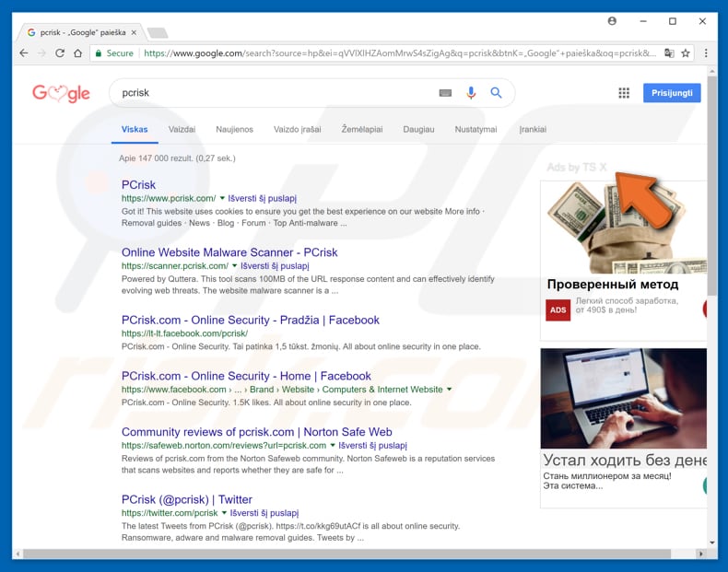The width and height of the screenshot is (728, 572).
Task: Click the money bag ad image
Action: [624, 228]
